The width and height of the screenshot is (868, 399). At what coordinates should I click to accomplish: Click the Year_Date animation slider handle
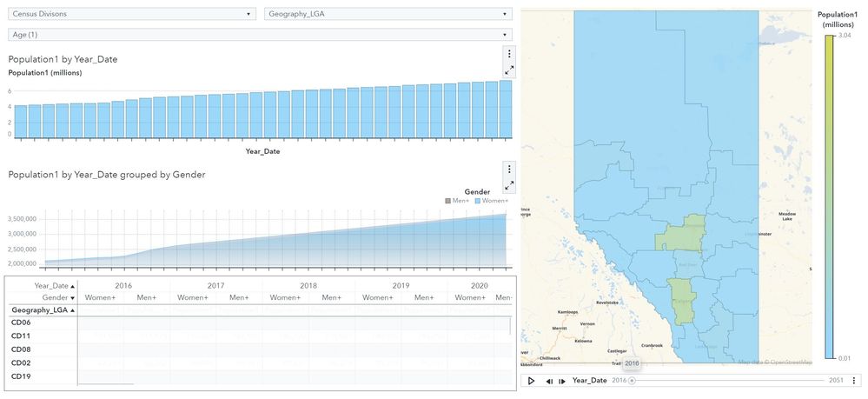click(632, 381)
